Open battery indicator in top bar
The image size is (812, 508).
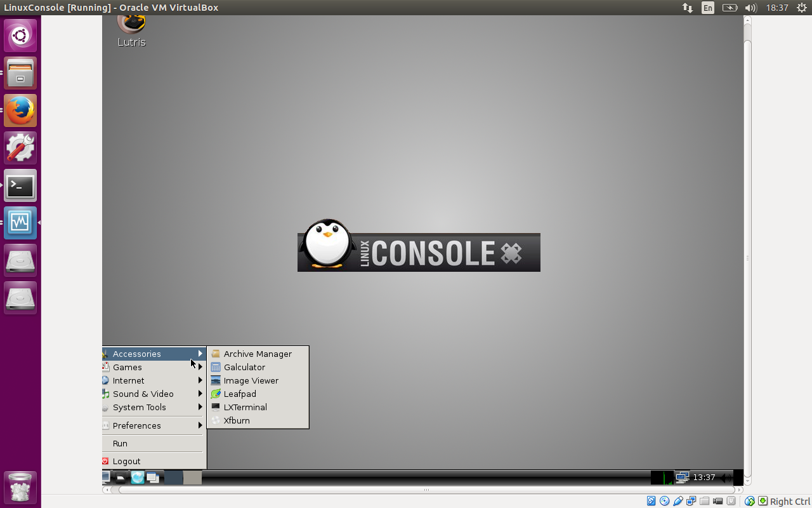[730, 8]
